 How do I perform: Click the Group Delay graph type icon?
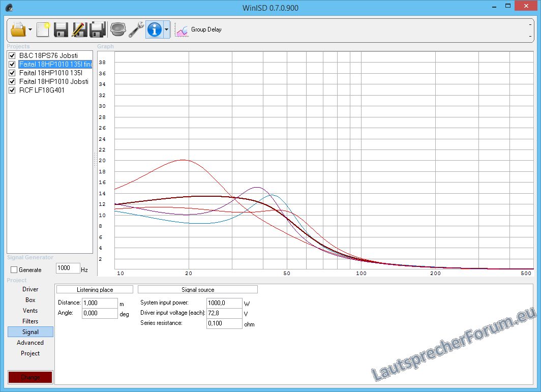coord(182,30)
